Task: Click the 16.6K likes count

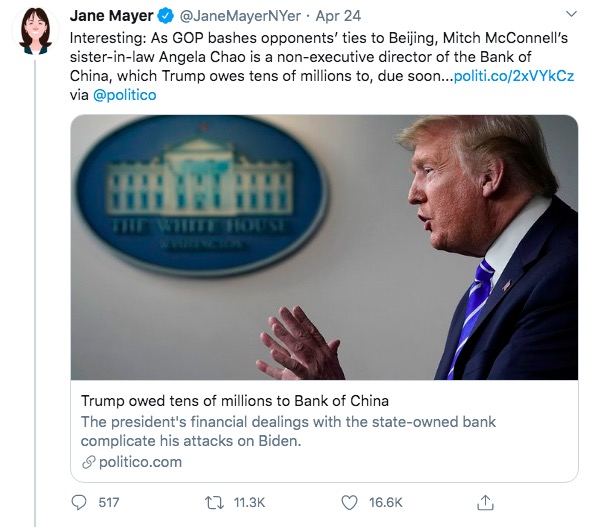Action: (x=386, y=503)
